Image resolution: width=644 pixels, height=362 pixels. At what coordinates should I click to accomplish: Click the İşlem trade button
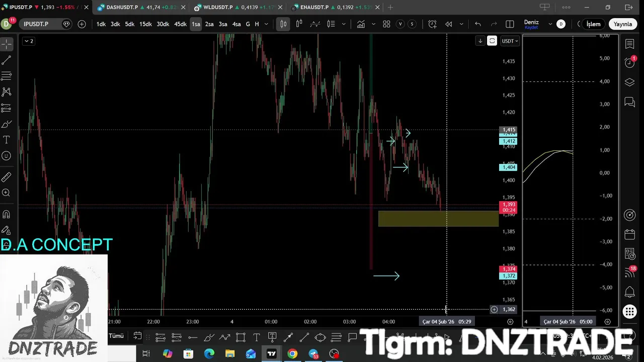point(593,24)
